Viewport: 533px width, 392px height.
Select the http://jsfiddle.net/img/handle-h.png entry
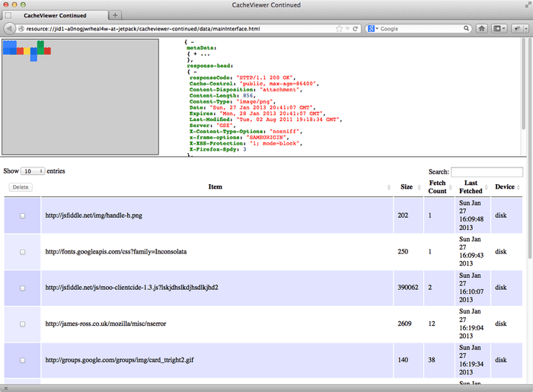coord(94,215)
